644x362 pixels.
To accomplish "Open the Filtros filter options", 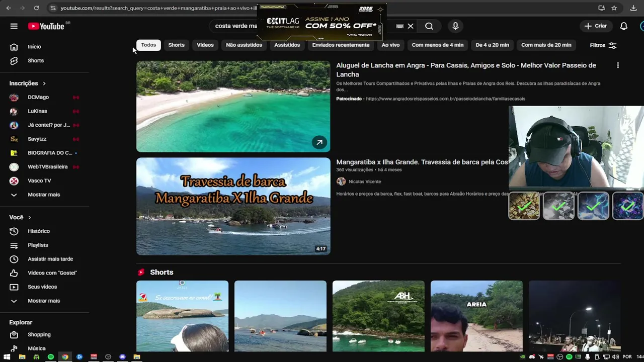I will pyautogui.click(x=603, y=45).
